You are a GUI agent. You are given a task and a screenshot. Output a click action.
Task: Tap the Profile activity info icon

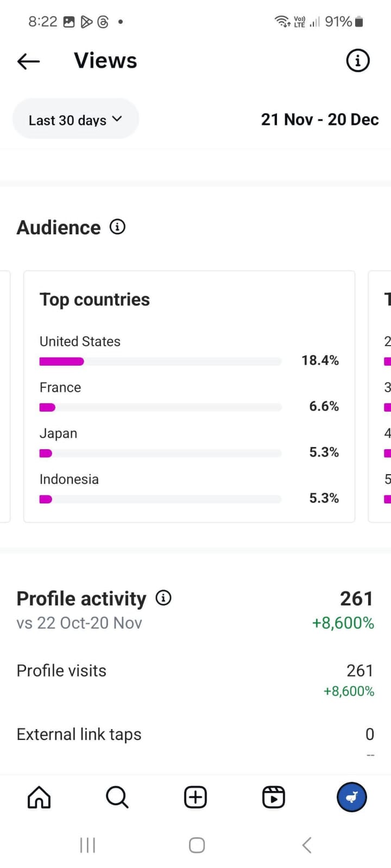point(163,598)
